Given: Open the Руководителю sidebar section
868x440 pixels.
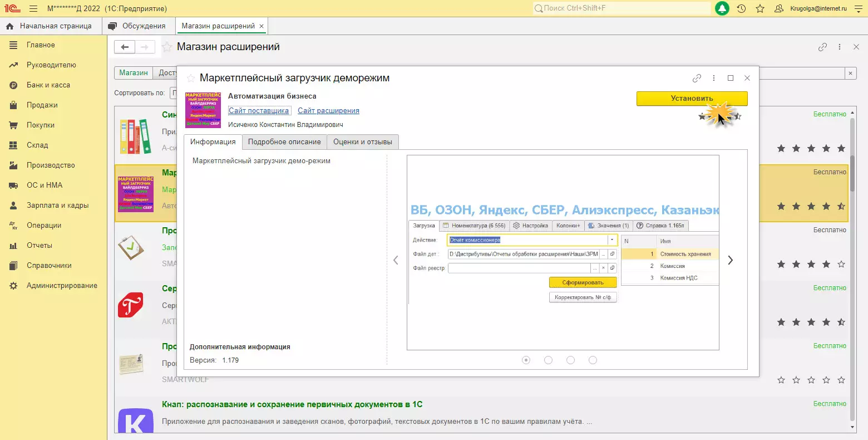Looking at the screenshot, I should 51,65.
